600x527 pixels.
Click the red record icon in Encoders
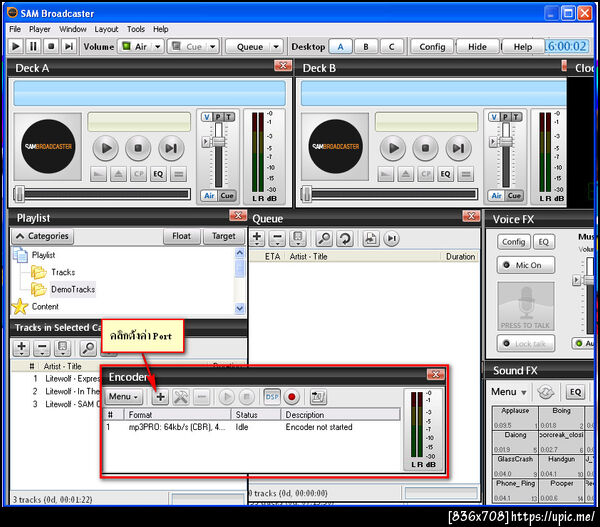(x=292, y=397)
